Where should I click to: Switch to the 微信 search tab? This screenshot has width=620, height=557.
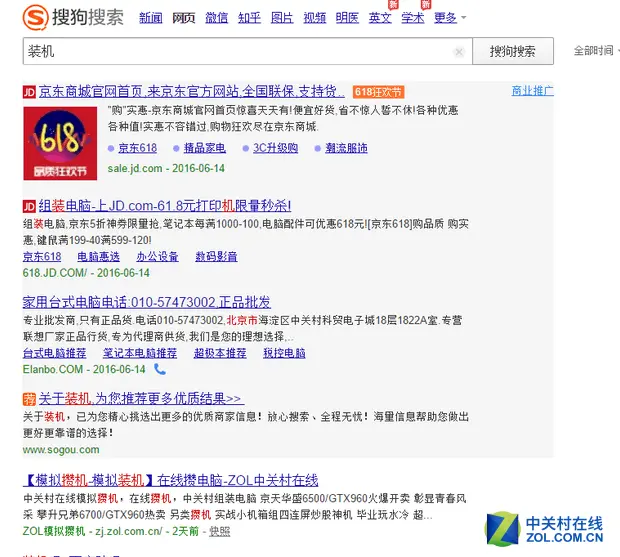216,18
